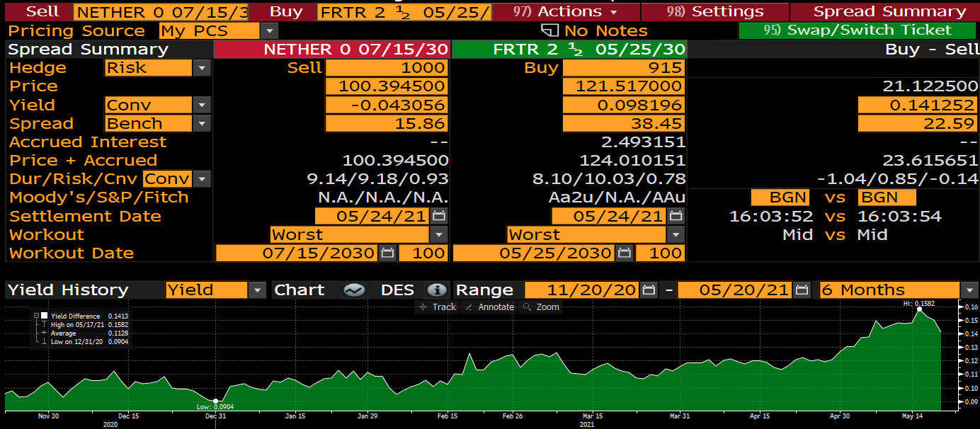The width and height of the screenshot is (980, 429).
Task: Toggle the Yield Difference series white box
Action: click(45, 316)
